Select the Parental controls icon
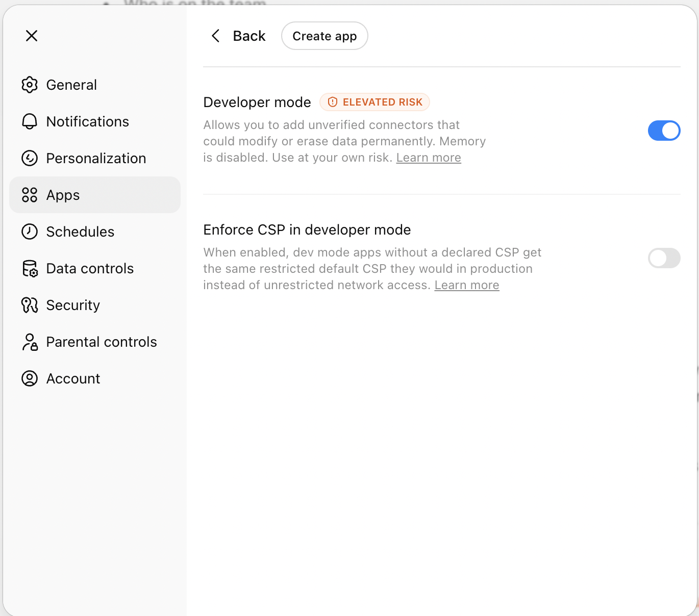The image size is (699, 616). [x=30, y=342]
